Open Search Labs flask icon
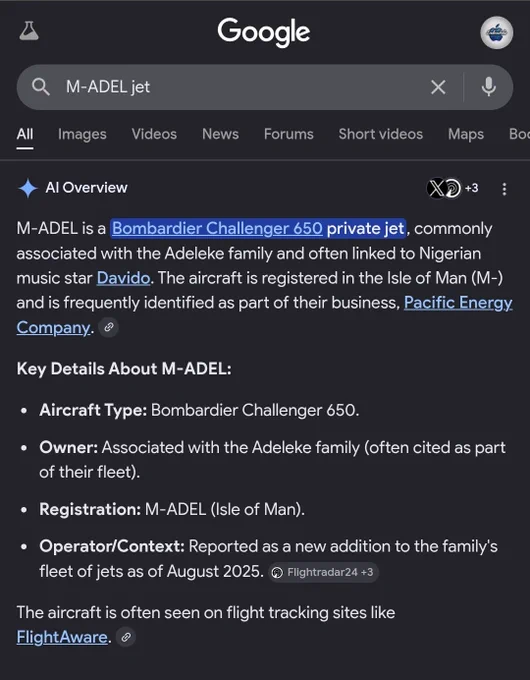The image size is (530, 680). click(29, 31)
